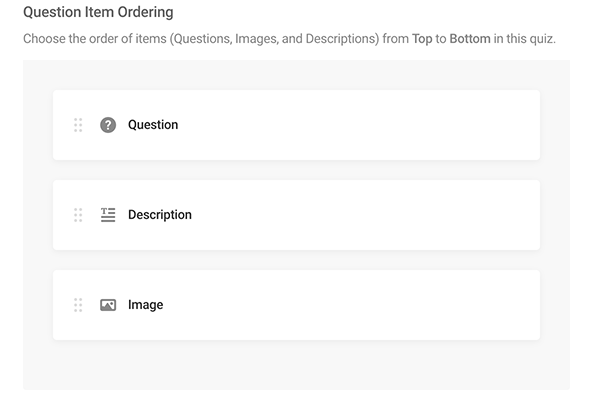Click the picture icon beside Image
The width and height of the screenshot is (595, 399).
pyautogui.click(x=108, y=305)
